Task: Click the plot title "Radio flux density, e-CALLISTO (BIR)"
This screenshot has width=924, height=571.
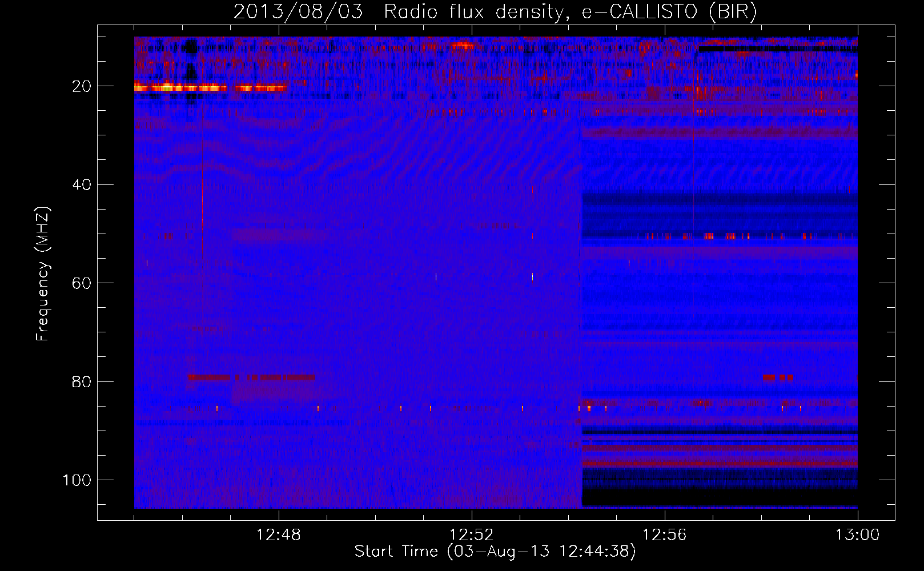Action: (570, 12)
